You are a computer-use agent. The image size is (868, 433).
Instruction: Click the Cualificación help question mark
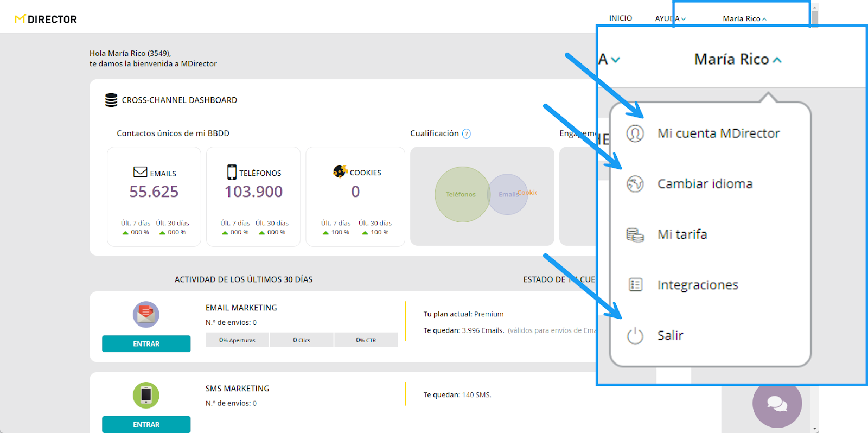pos(466,134)
